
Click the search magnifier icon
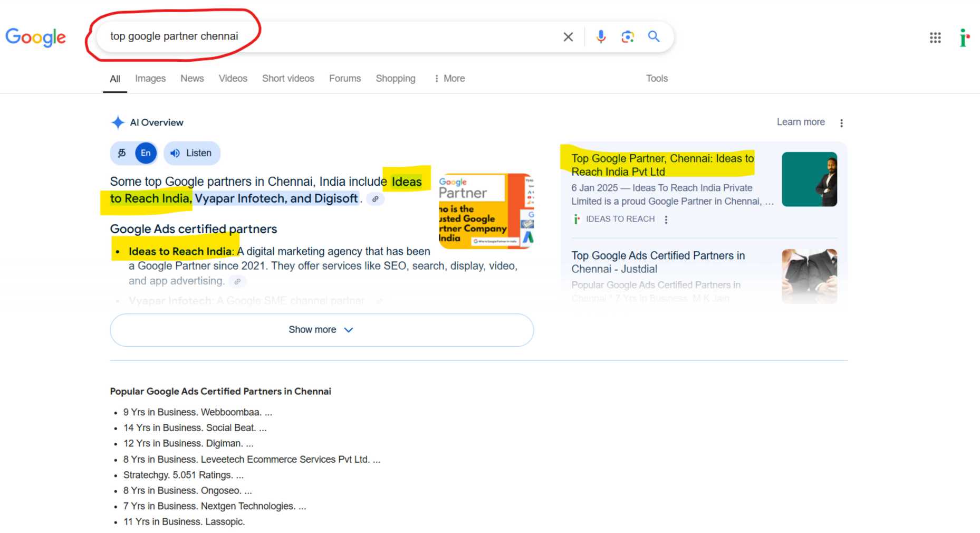(x=654, y=36)
